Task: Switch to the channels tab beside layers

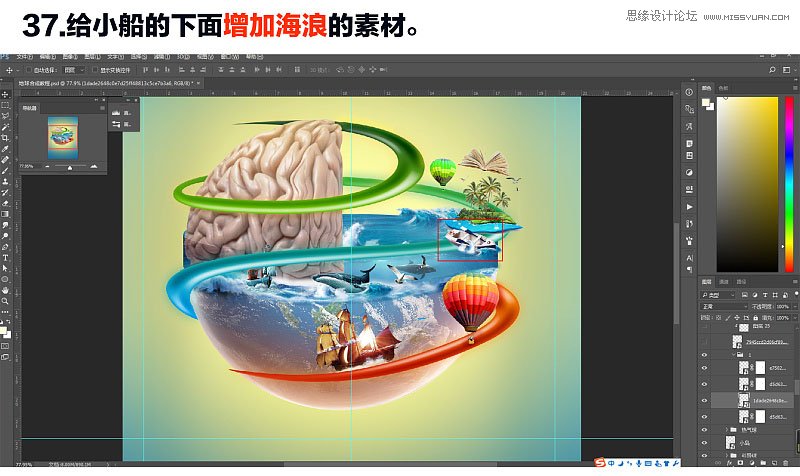Action: tap(724, 282)
